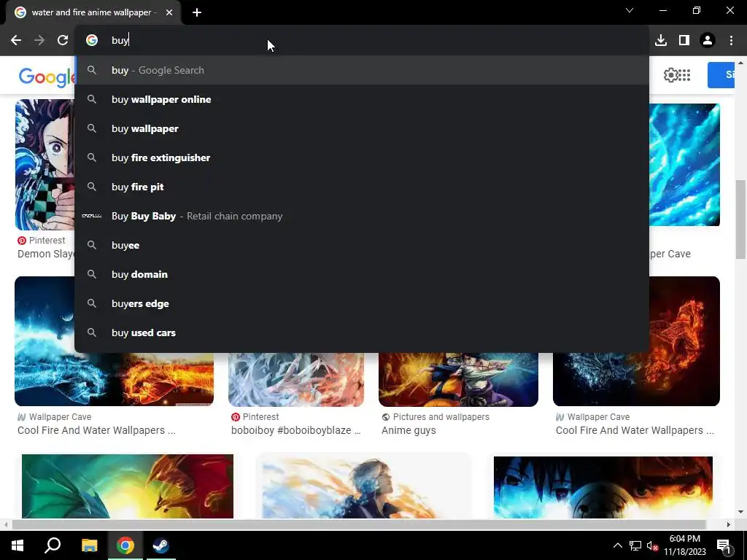Image resolution: width=747 pixels, height=560 pixels.
Task: Show hidden system tray icons
Action: point(617,545)
